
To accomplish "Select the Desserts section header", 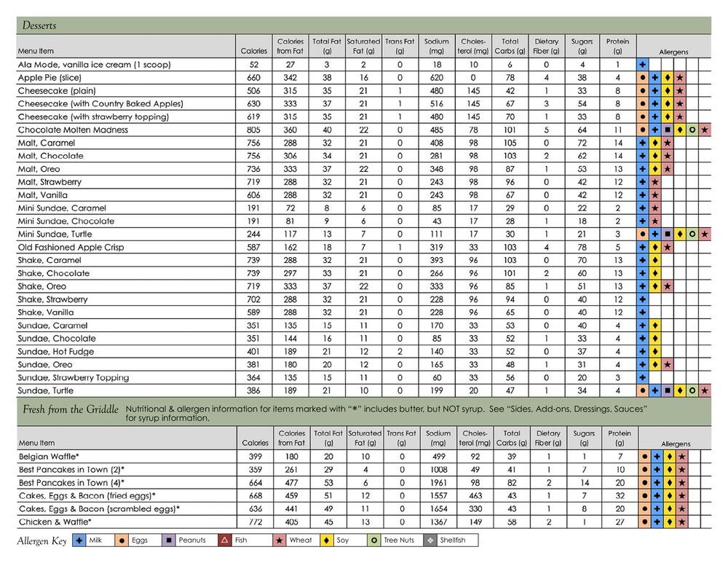I will click(38, 25).
